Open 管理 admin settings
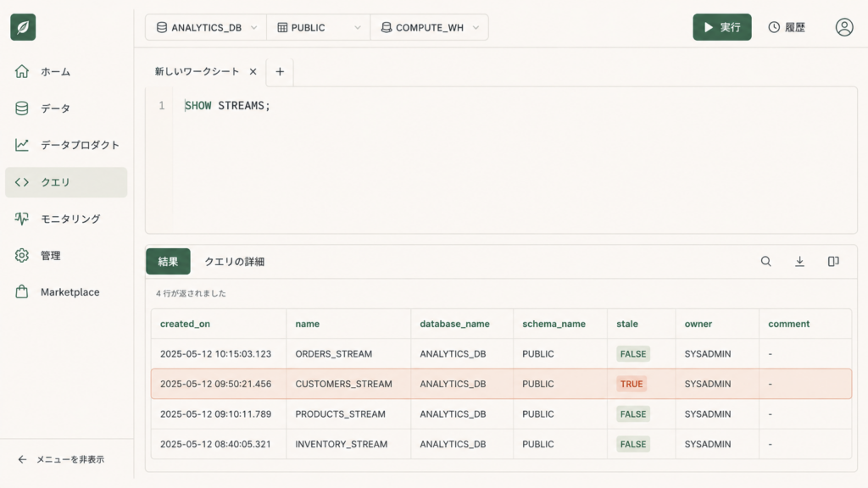Screen dimensions: 868x488 66,256
